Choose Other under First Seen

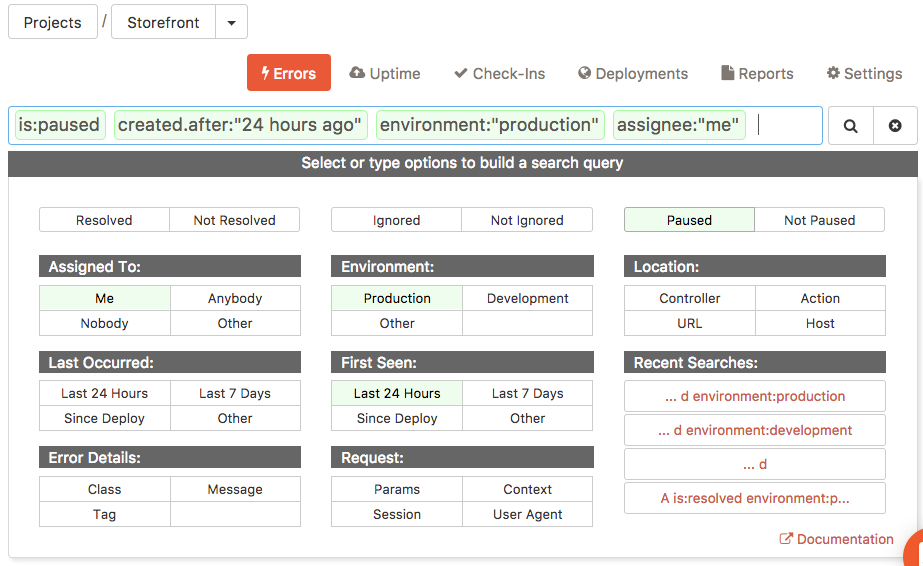527,418
